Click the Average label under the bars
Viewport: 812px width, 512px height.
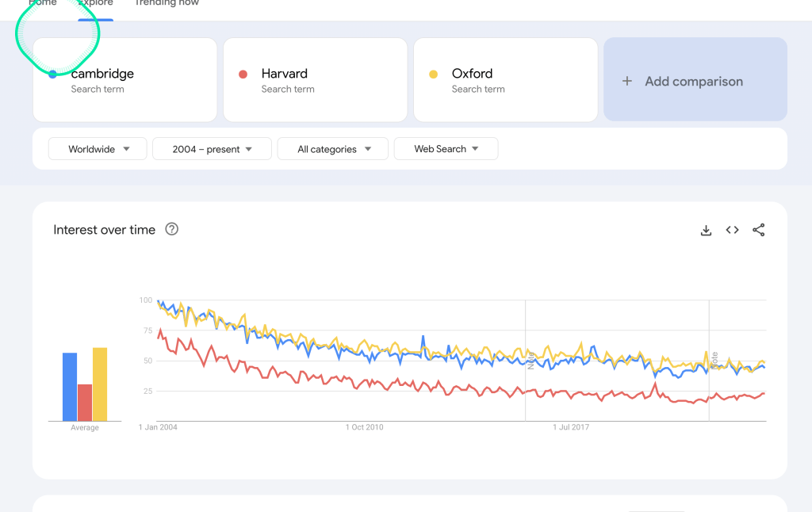tap(85, 428)
